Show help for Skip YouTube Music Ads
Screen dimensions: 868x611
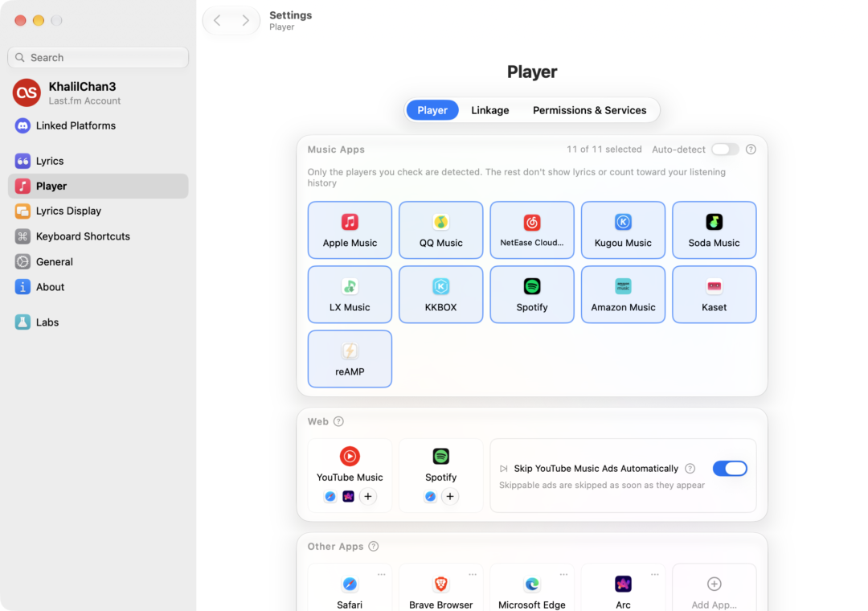[690, 469]
